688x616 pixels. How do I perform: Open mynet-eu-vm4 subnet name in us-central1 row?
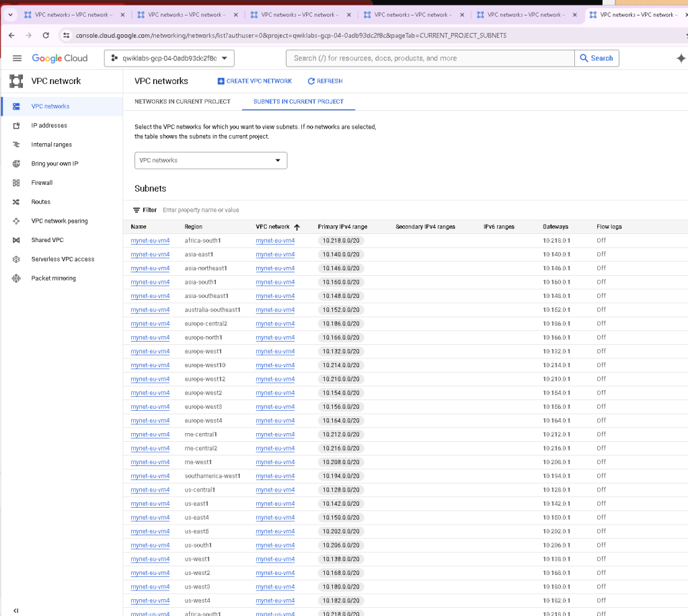(x=150, y=490)
